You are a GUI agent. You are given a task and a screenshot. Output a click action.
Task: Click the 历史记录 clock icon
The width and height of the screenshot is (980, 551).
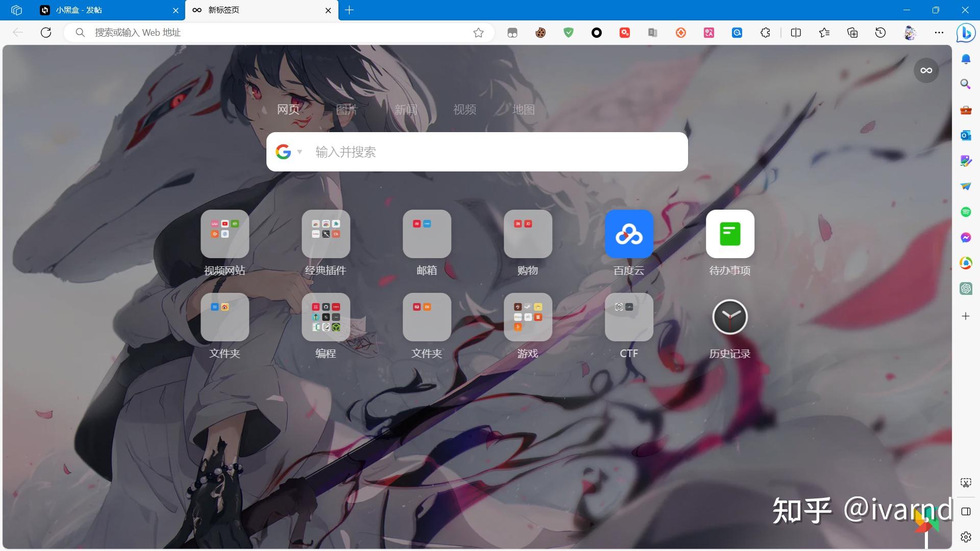tap(730, 317)
